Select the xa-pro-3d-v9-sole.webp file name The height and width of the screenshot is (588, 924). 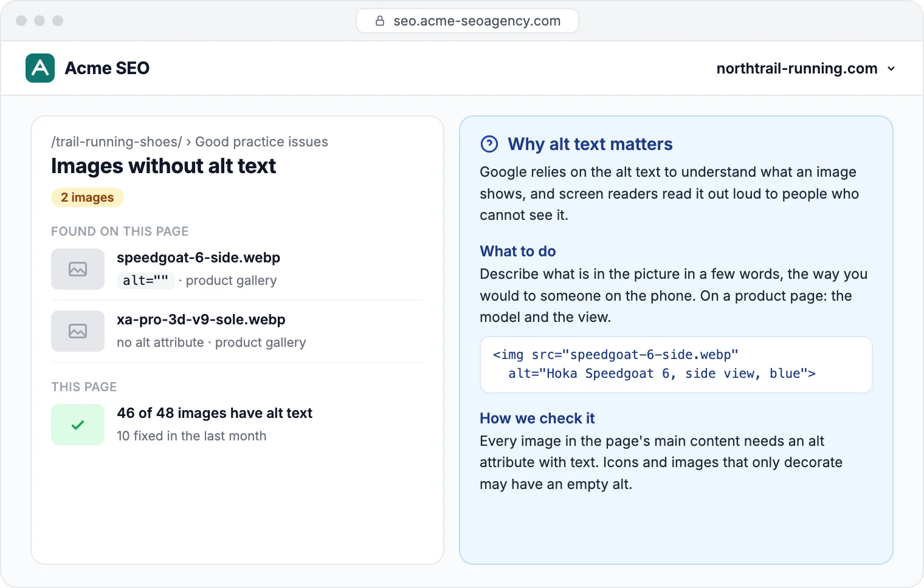tap(201, 320)
